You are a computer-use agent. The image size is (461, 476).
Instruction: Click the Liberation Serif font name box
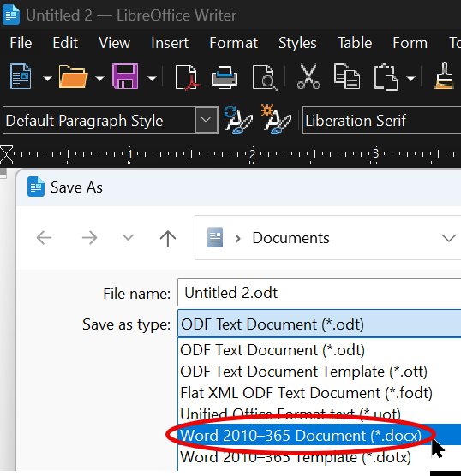pos(381,120)
